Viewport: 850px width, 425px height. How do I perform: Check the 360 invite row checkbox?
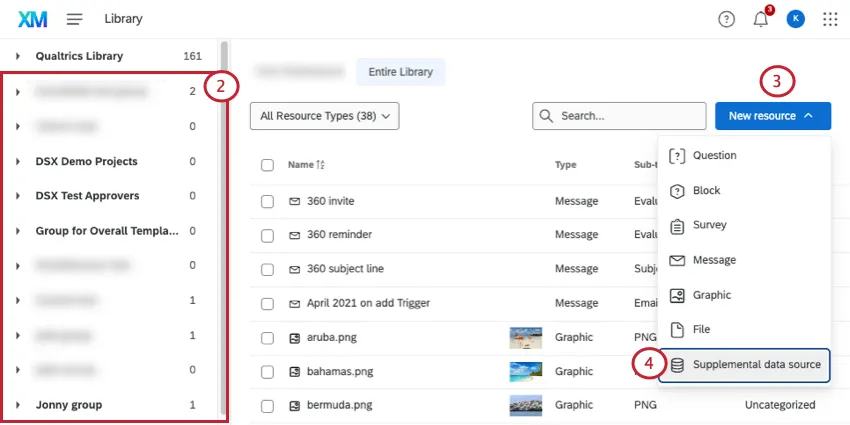pyautogui.click(x=267, y=201)
